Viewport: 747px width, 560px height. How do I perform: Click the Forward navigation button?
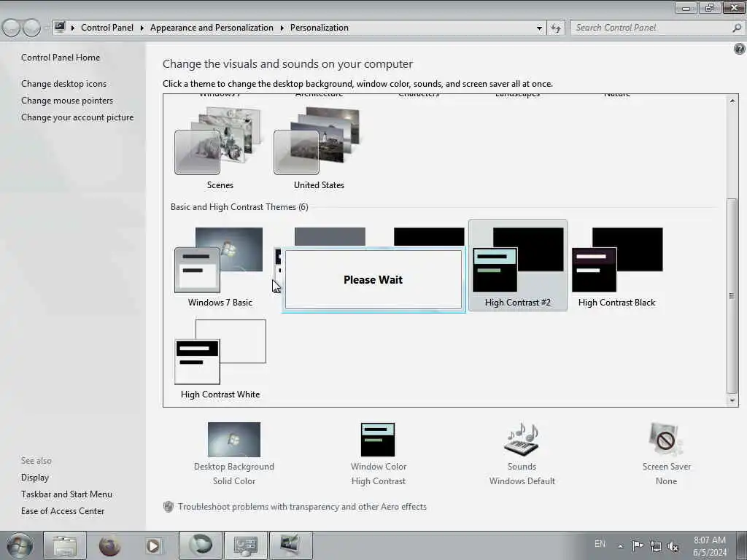(32, 28)
